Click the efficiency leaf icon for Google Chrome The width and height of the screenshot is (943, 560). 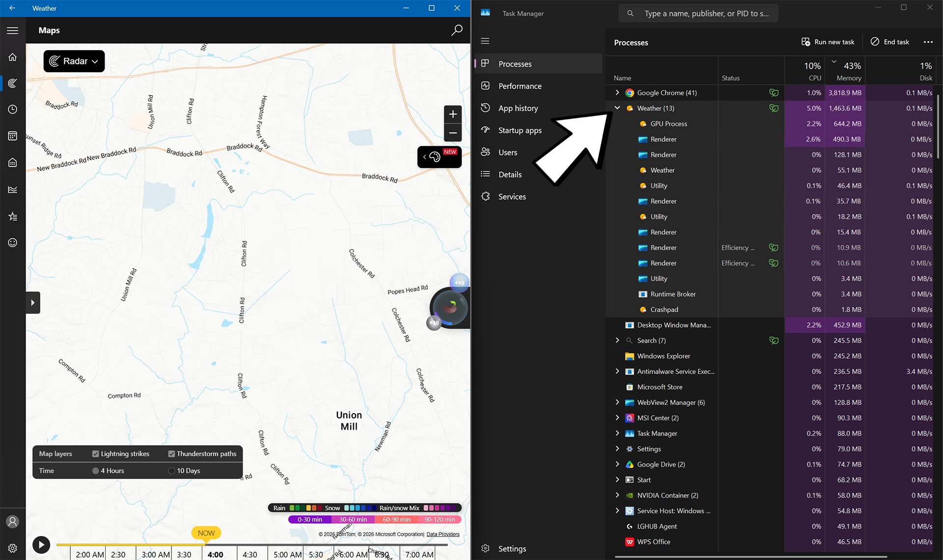coord(774,93)
